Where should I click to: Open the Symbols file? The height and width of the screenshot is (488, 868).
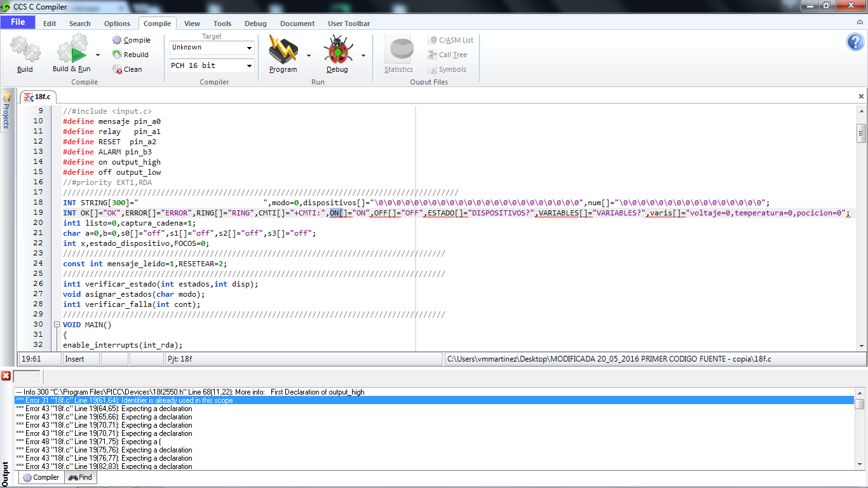point(447,69)
